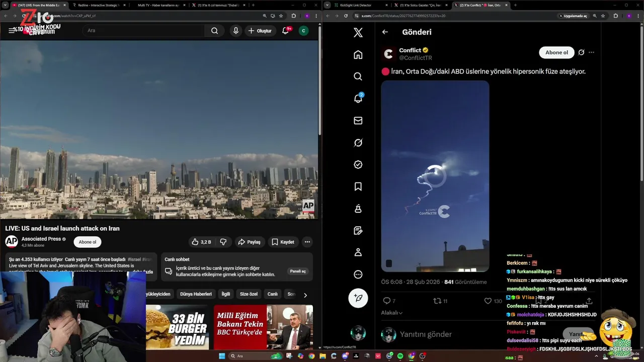Image resolution: width=644 pixels, height=362 pixels.
Task: Open the missile video thumbnail in post
Action: [435, 176]
